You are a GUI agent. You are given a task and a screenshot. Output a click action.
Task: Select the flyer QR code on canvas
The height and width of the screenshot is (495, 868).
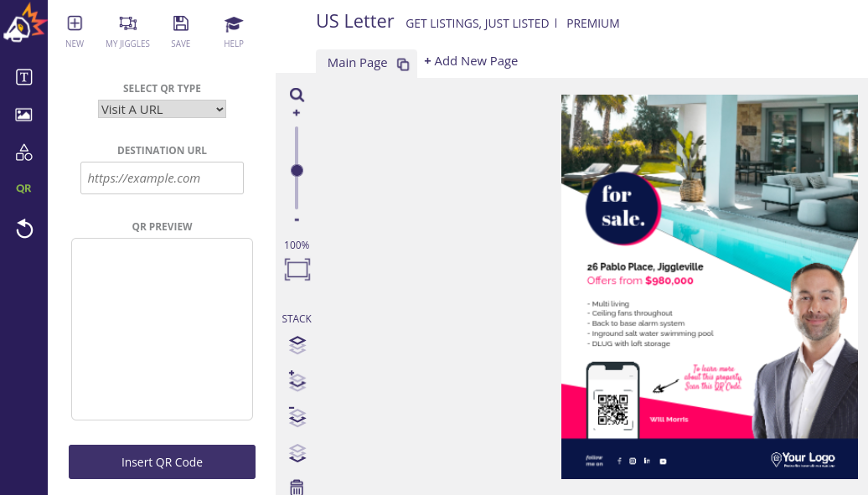(x=612, y=410)
